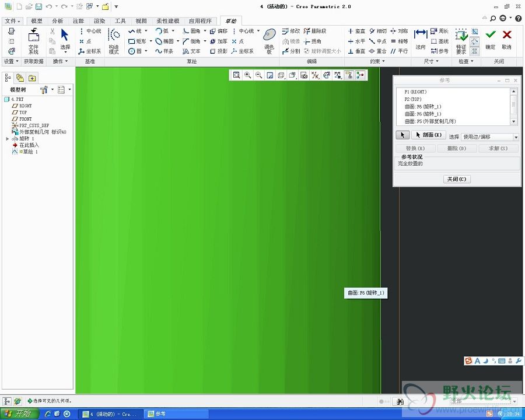525x420 pixels.
Task: Open dropdown arrow next to 圆角
Action: point(205,31)
